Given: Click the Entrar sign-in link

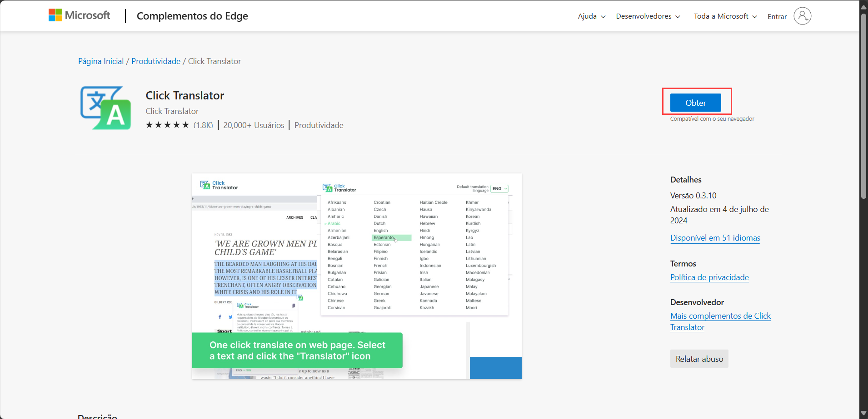Looking at the screenshot, I should point(777,17).
